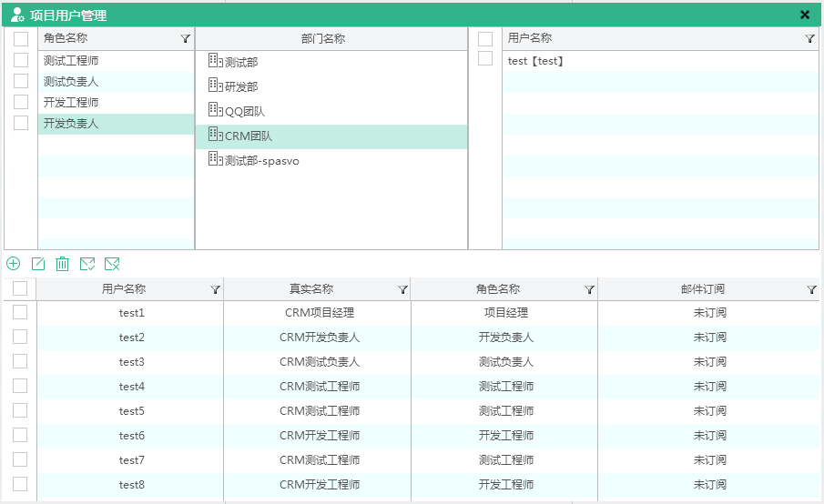
Task: Toggle select-all checkbox in bottom user table
Action: [x=20, y=288]
